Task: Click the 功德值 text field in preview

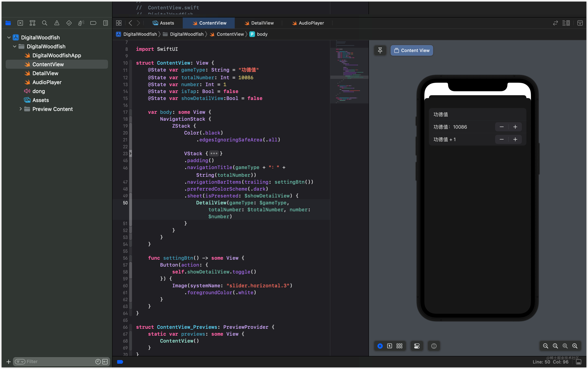Action: (x=477, y=114)
